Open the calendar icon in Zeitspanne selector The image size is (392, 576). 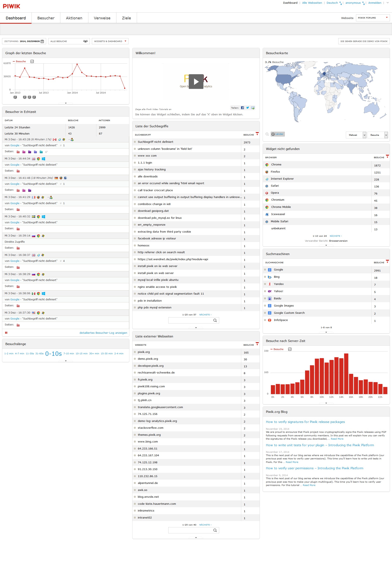tap(42, 41)
